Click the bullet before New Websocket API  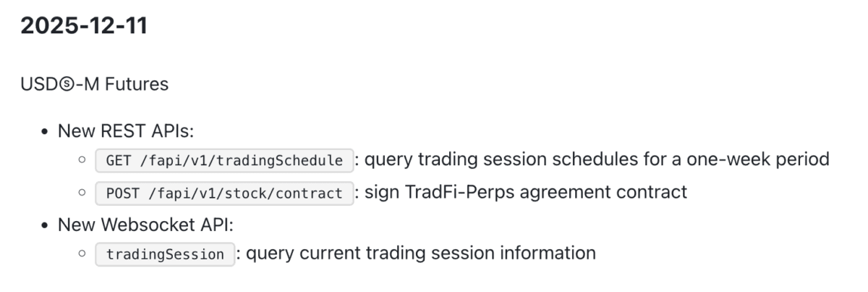(46, 225)
